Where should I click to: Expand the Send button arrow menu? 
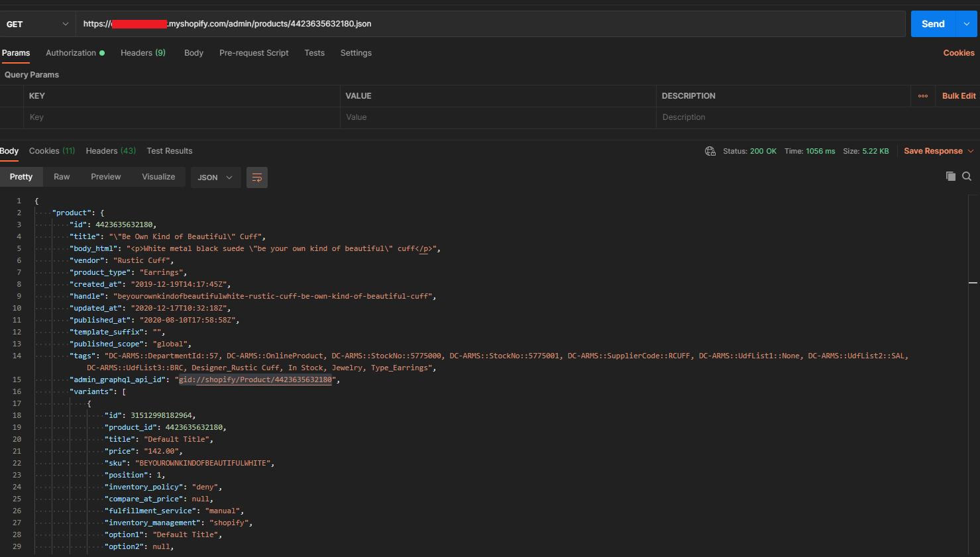tap(966, 24)
